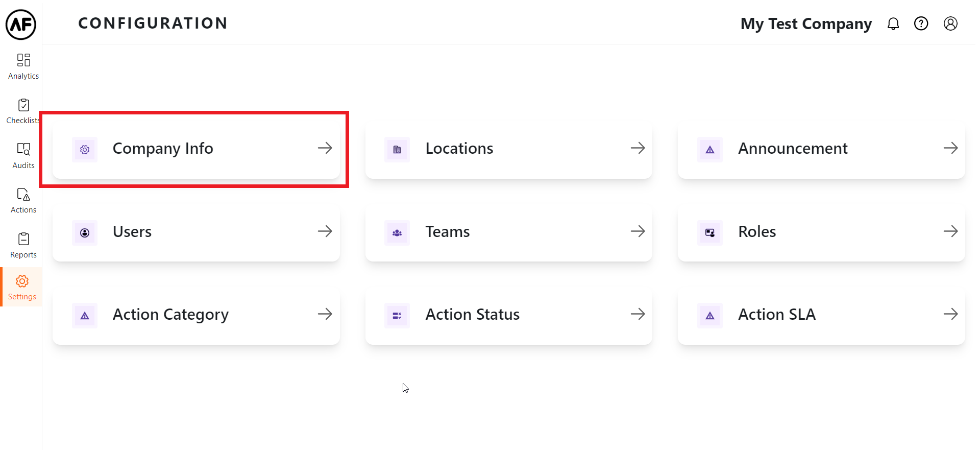980x450 pixels.
Task: Click the notification bell icon
Action: click(x=893, y=23)
